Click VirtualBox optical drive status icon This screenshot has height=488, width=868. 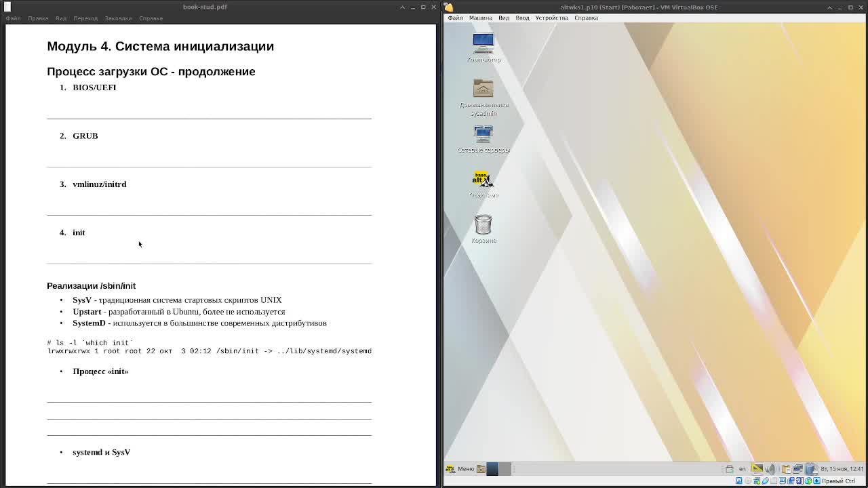click(748, 481)
